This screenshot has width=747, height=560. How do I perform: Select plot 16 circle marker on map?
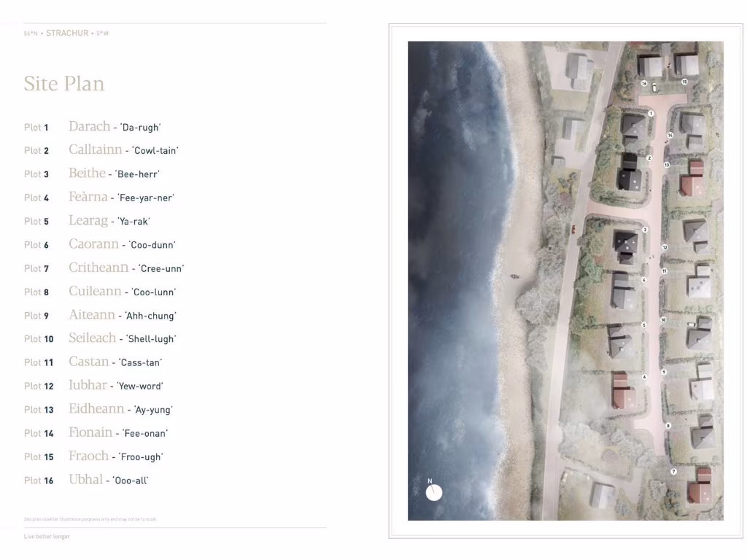click(644, 83)
